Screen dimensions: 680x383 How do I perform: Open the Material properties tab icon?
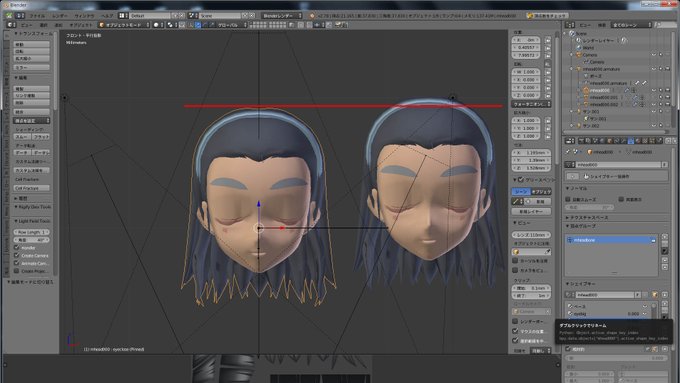coord(638,141)
